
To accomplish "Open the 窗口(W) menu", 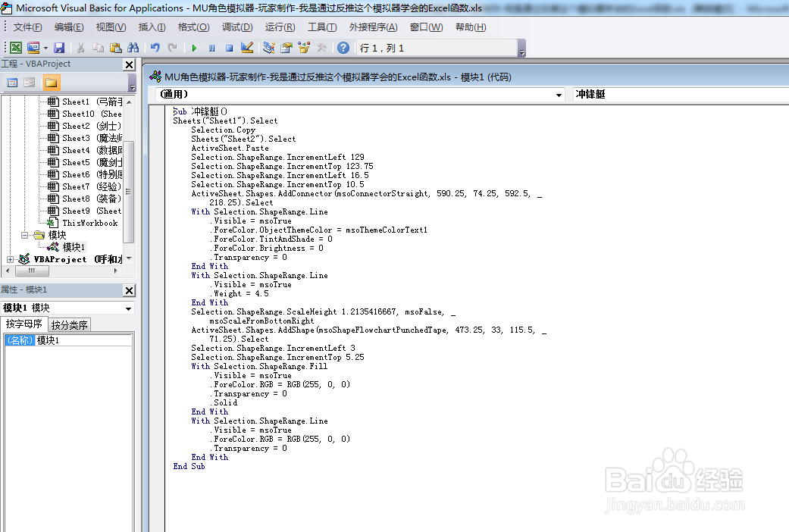I will click(x=426, y=27).
